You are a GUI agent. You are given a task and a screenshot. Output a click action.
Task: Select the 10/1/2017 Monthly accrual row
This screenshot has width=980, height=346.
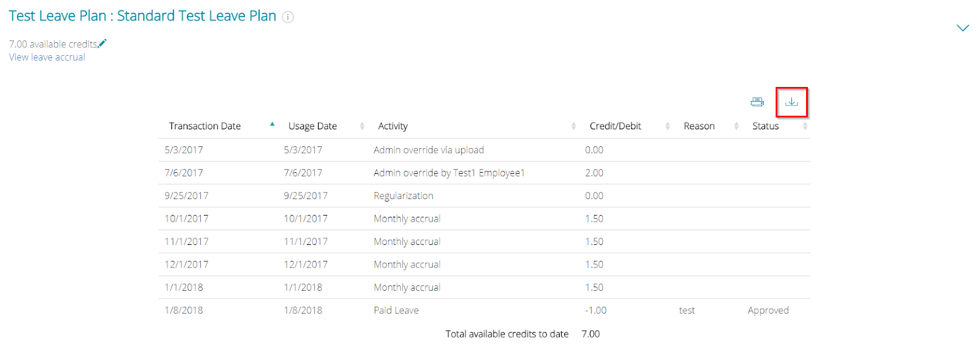(484, 219)
